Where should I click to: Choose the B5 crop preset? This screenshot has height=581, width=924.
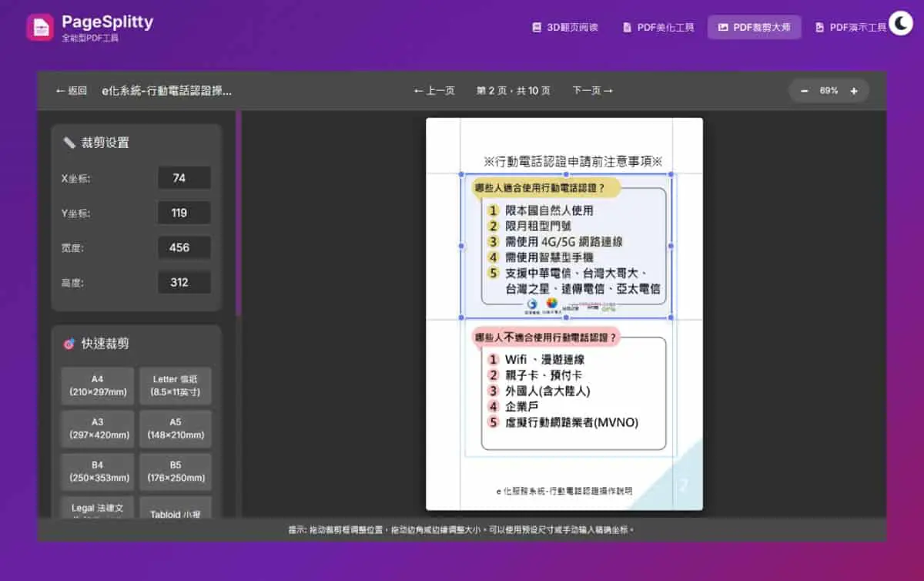click(176, 472)
